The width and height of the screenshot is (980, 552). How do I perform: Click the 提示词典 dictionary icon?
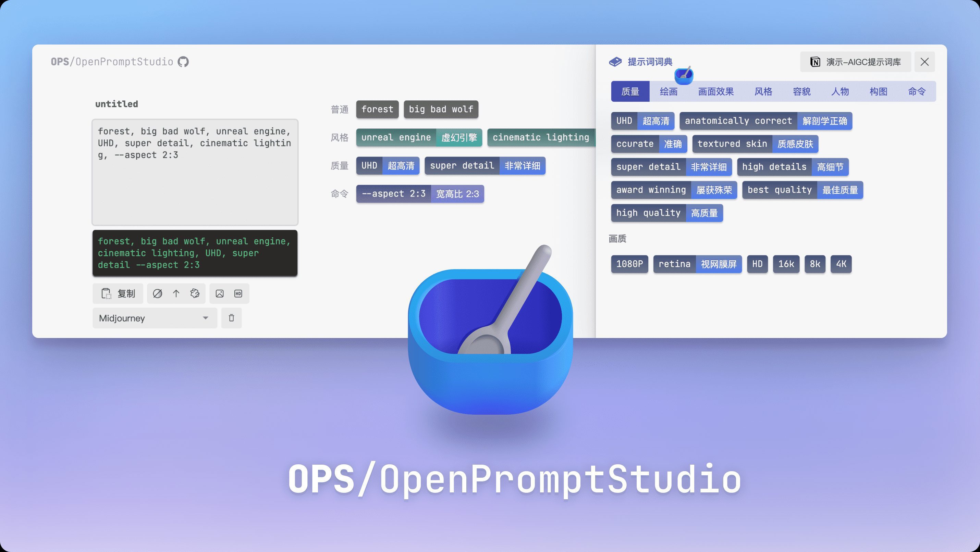point(614,62)
